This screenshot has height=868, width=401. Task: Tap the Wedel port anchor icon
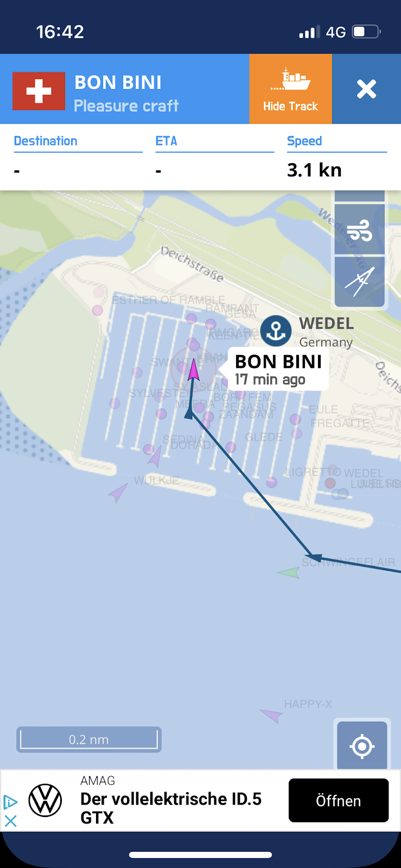276,331
